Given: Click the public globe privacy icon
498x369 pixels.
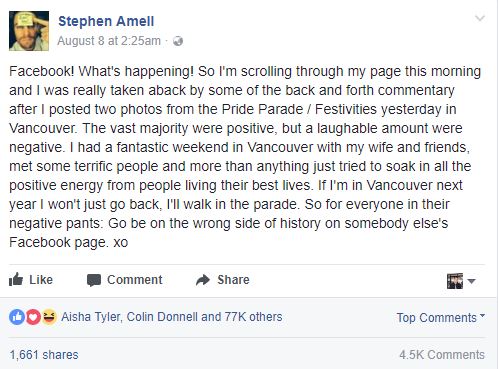Looking at the screenshot, I should click(178, 41).
